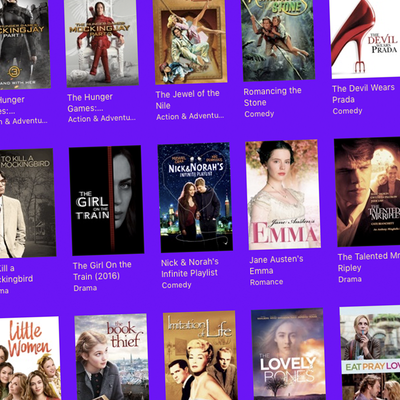Click 'Jane Austen's Emma' title text
Image resolution: width=400 pixels, height=400 pixels.
pos(276,265)
